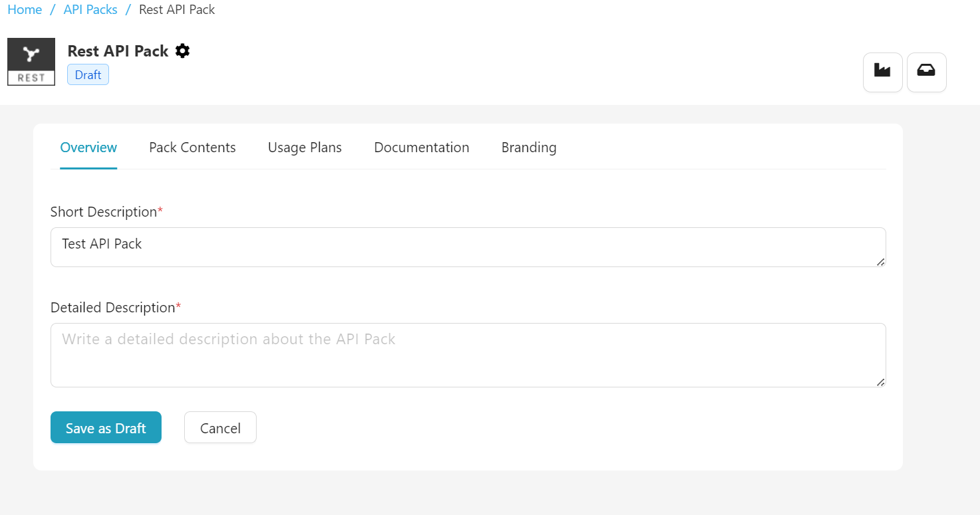Open the Home breadcrumb link
The width and height of the screenshot is (980, 515).
[24, 9]
